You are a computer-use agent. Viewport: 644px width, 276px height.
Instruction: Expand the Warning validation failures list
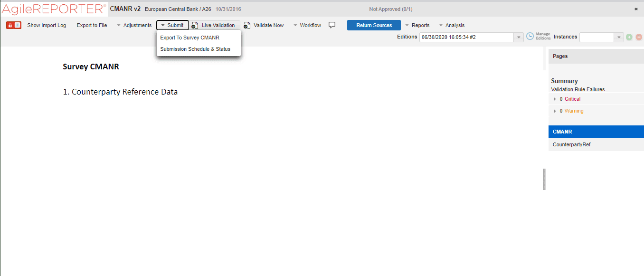(555, 110)
